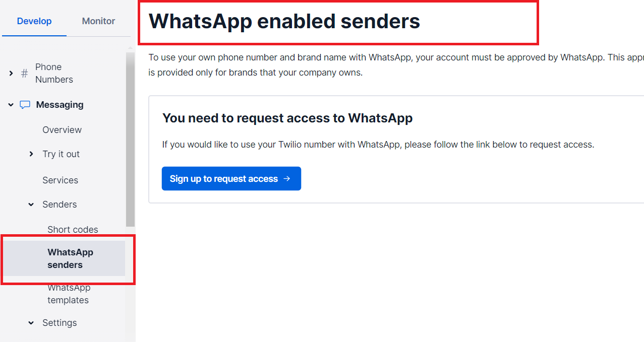The width and height of the screenshot is (644, 342).
Task: Open WhatsApp templates in the sidebar
Action: tap(69, 294)
